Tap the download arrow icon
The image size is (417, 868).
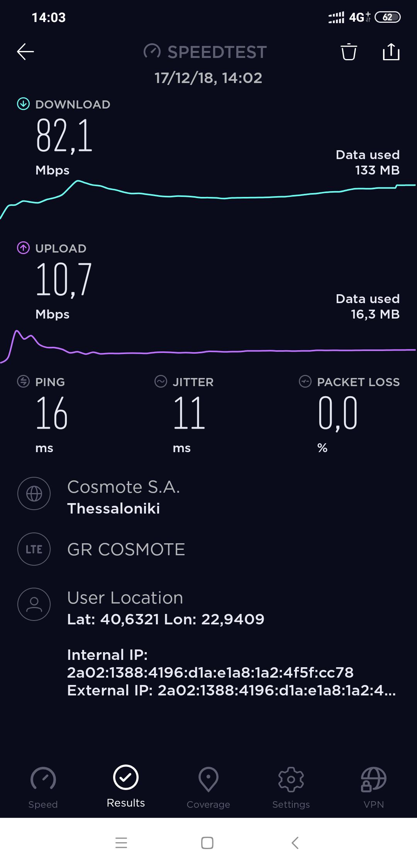point(23,104)
